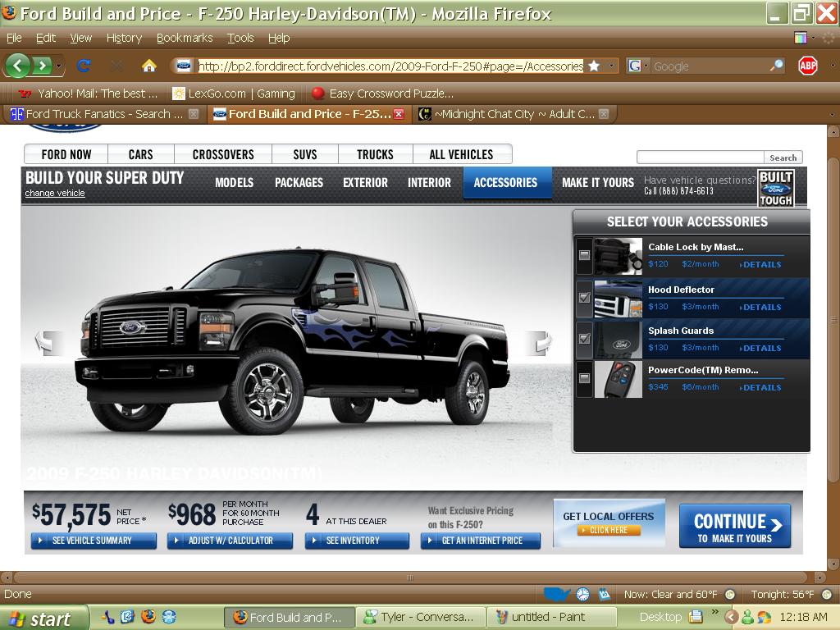Click GET AN INTERNET PRICE button
The image size is (840, 630).
(481, 541)
